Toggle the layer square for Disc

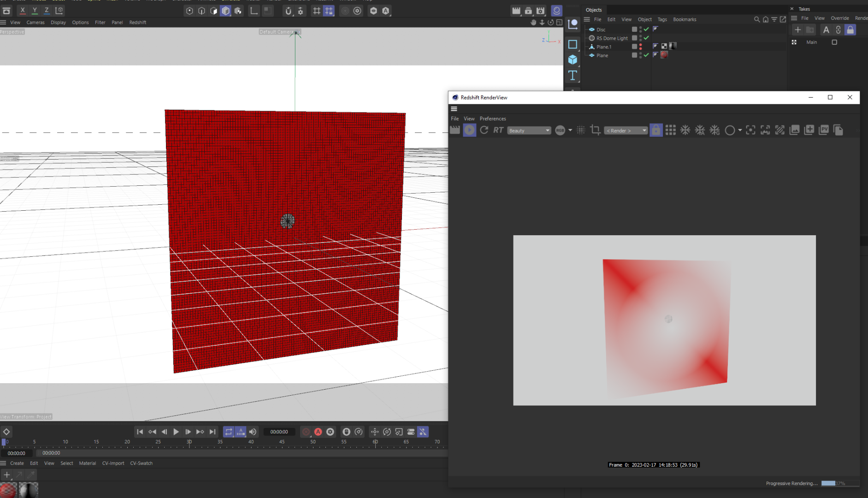click(634, 30)
